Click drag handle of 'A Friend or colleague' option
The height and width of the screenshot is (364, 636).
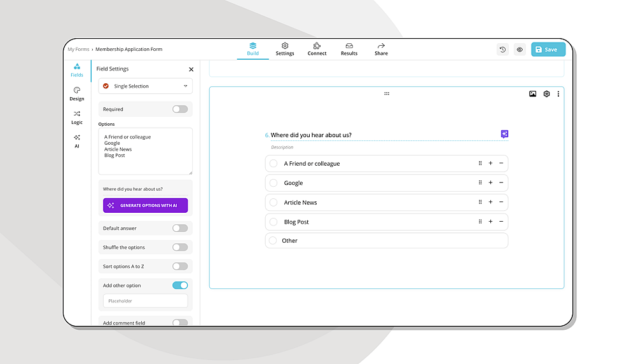(x=480, y=163)
